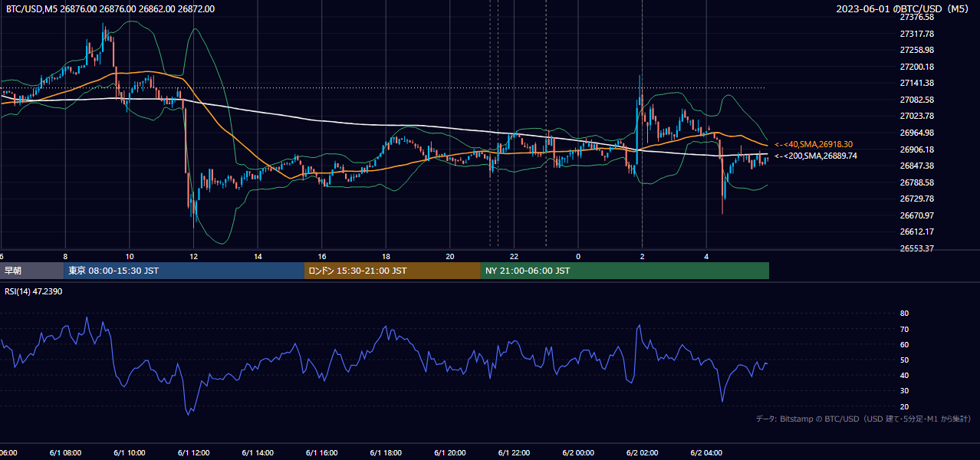
Task: Click the 40 SMA 26918.30 label
Action: (x=814, y=144)
